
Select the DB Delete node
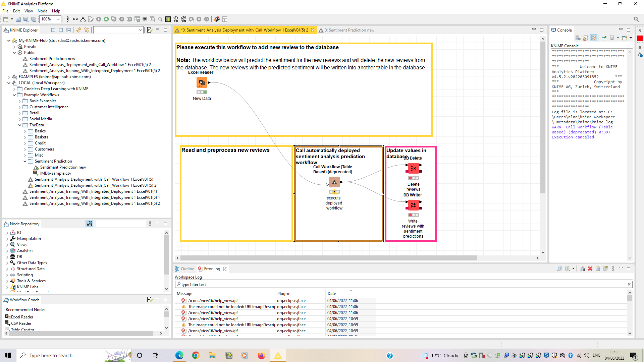click(x=413, y=168)
